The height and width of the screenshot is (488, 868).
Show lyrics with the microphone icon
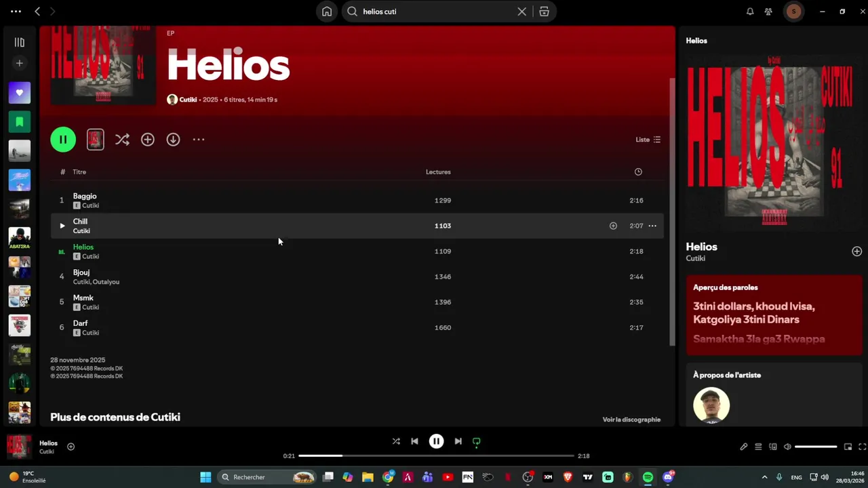744,447
